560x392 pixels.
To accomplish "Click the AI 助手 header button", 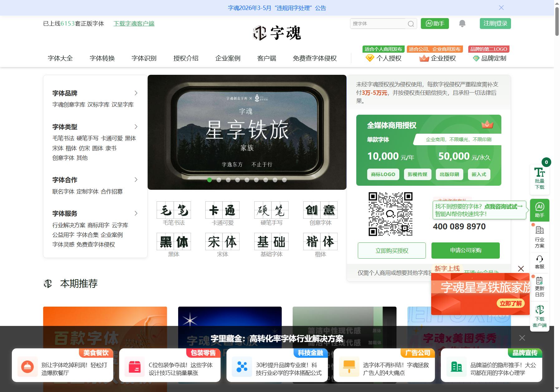I will (435, 23).
